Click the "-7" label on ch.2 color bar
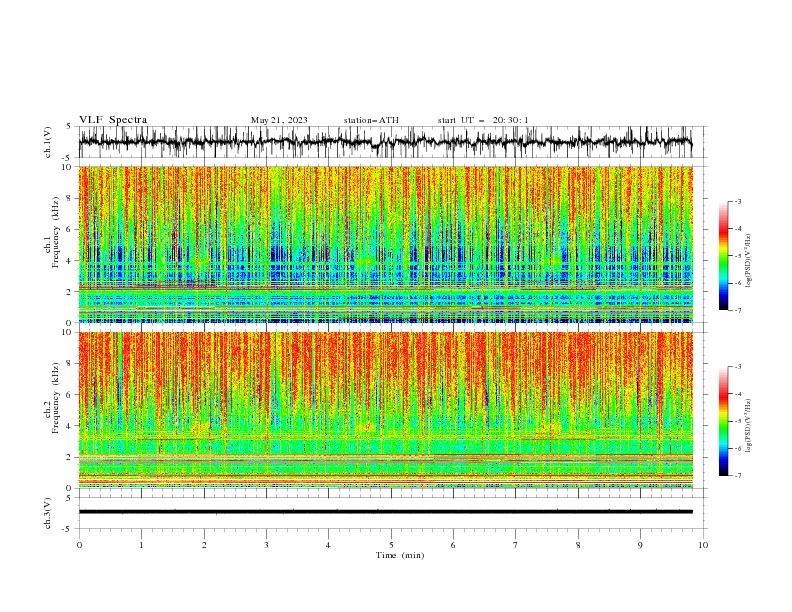The width and height of the screenshot is (792, 612). pos(738,476)
